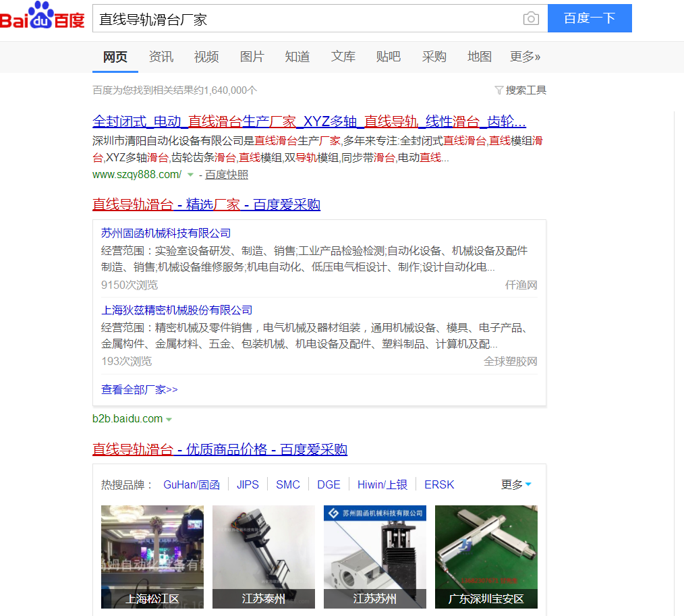Open 广东深圳宝安区 product thumbnail
The image size is (684, 616).
(486, 557)
